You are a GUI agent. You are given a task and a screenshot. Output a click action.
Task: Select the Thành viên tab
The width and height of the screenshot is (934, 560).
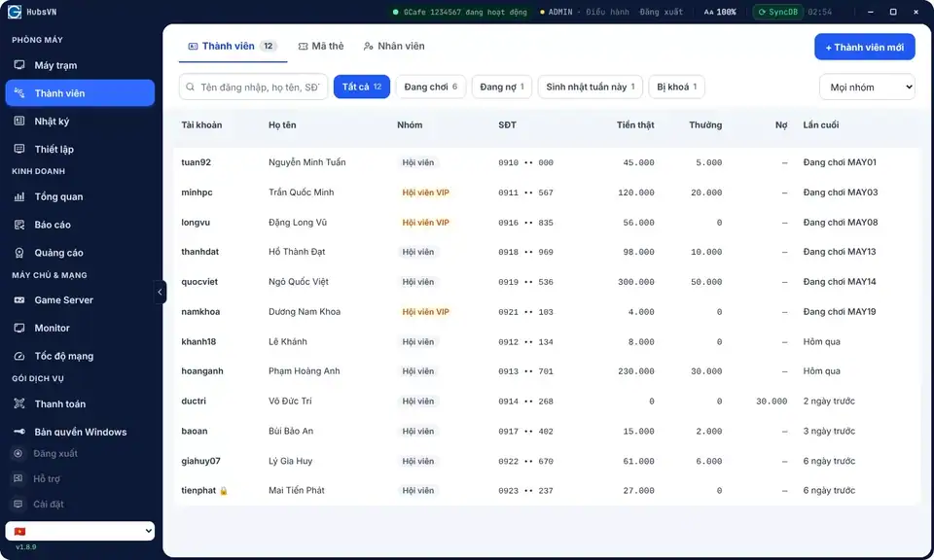coord(233,46)
